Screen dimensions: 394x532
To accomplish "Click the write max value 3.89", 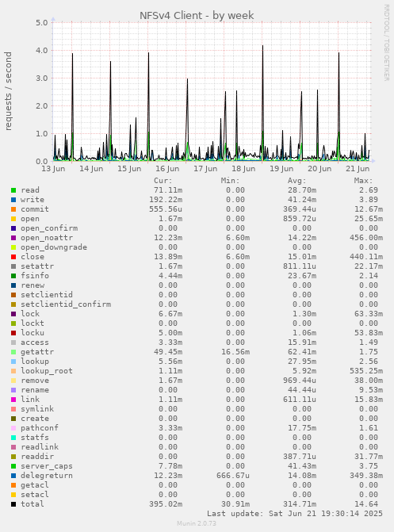I will (x=369, y=200).
